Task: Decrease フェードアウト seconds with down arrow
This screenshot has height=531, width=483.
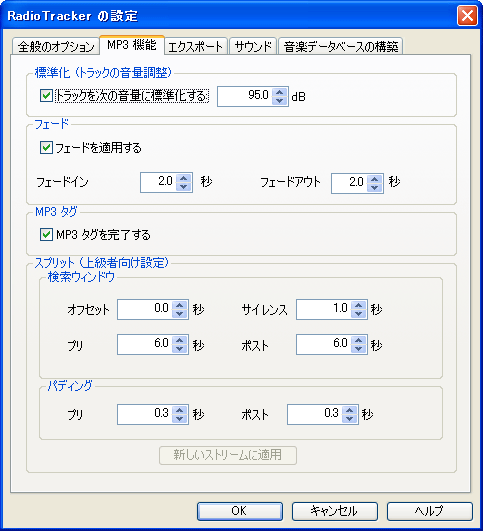Action: coord(375,188)
